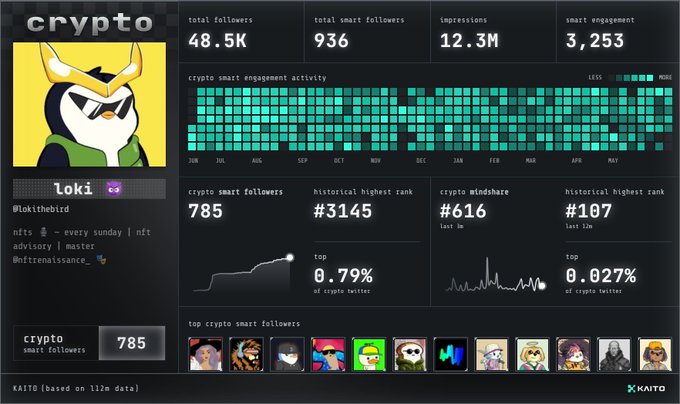Select the 936 total smart followers value
Viewport: 680px width, 404px height.
pyautogui.click(x=331, y=41)
